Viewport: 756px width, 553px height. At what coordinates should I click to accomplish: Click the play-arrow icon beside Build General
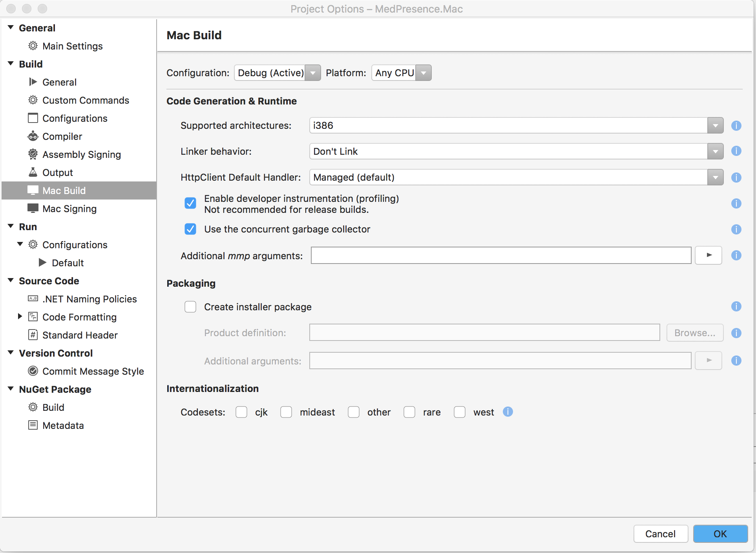(x=33, y=82)
